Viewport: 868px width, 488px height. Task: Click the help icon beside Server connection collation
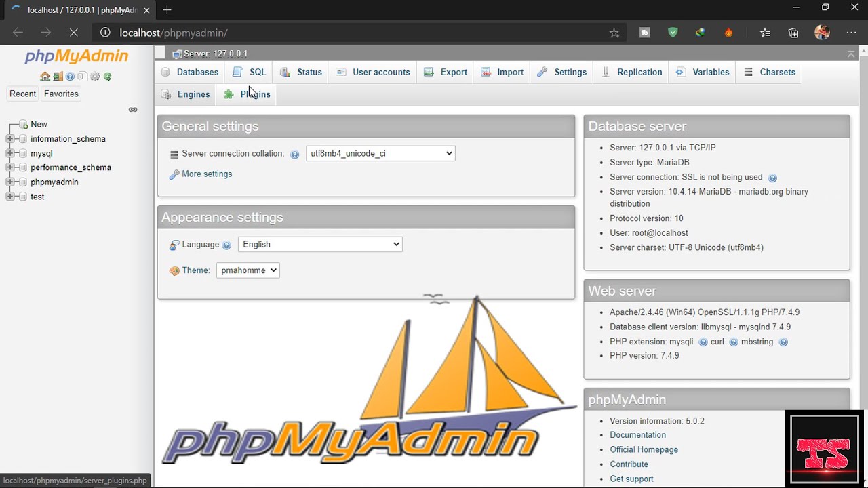[x=294, y=155]
